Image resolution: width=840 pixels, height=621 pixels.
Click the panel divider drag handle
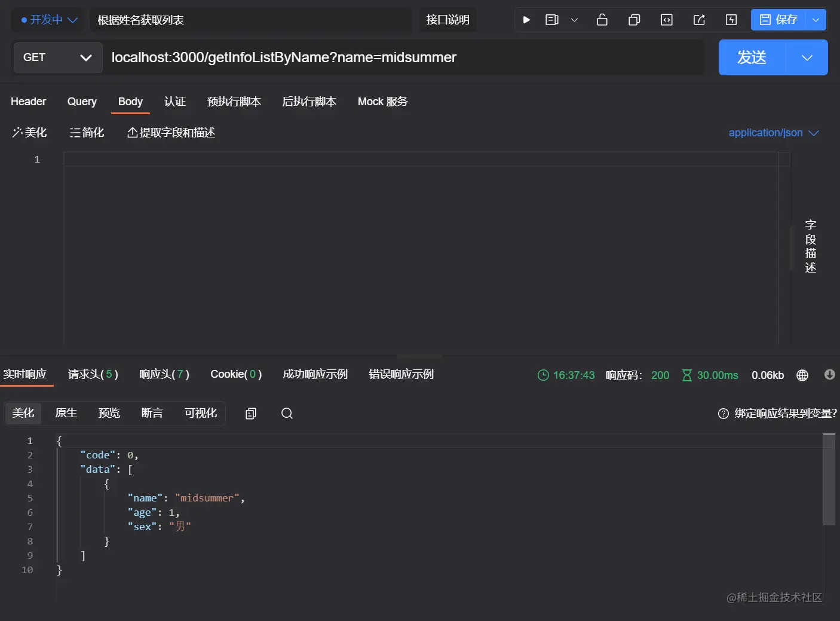[x=420, y=356]
